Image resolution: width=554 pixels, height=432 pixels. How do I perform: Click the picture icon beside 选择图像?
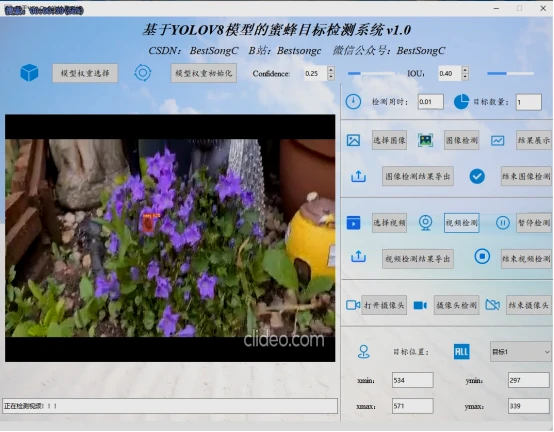tap(353, 140)
